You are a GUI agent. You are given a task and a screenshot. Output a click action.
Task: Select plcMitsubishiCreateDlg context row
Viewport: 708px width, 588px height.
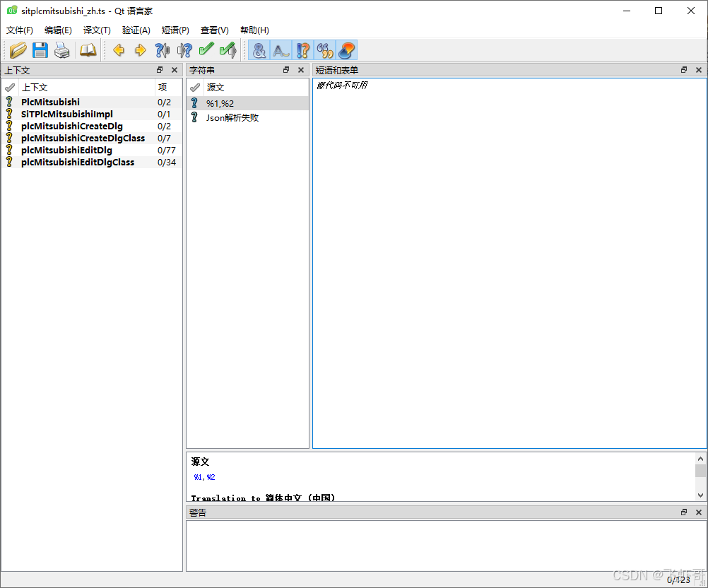tap(92, 126)
